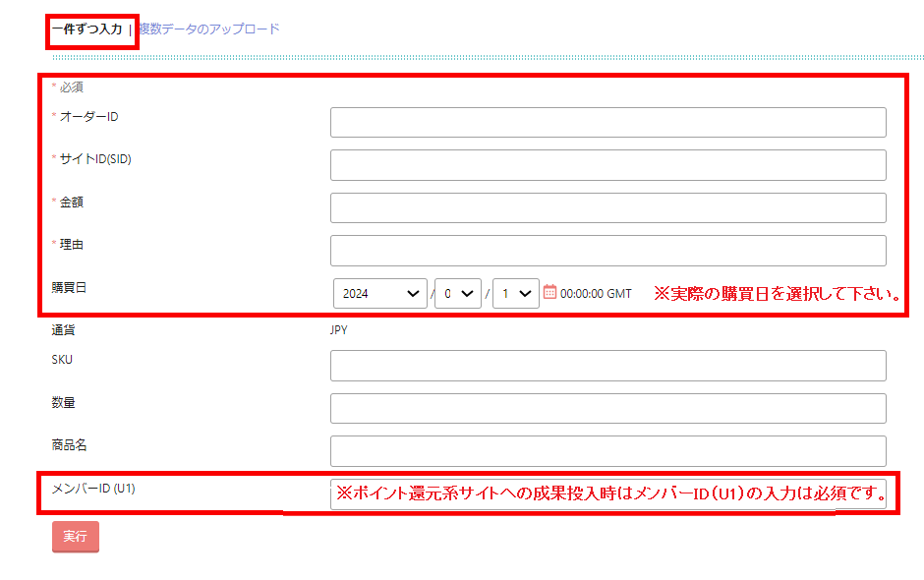924x580 pixels.
Task: Select the SKU input field
Action: [x=607, y=366]
